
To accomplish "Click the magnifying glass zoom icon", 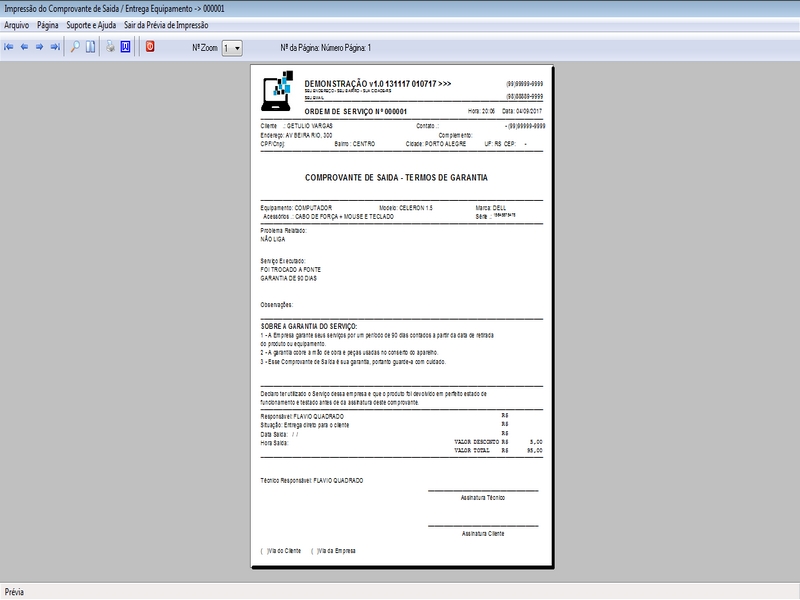I will pyautogui.click(x=75, y=47).
